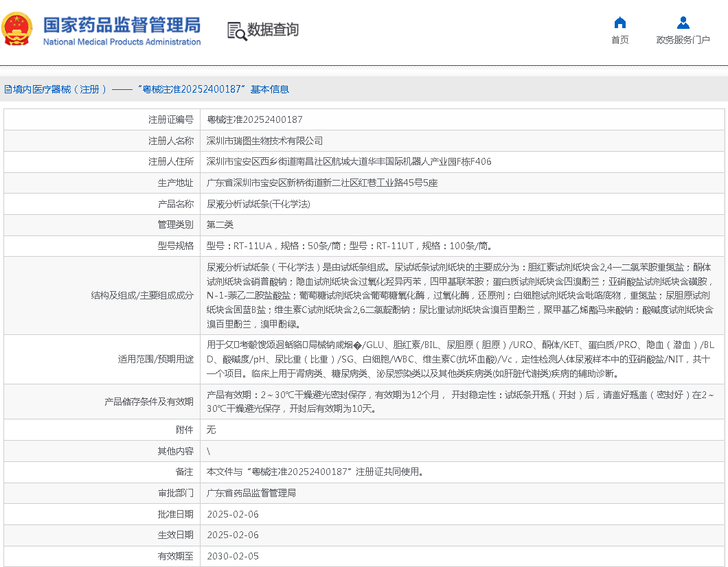Select approval department 广东省药品监督管理局
Screen dimensions: 728x567
tap(251, 494)
